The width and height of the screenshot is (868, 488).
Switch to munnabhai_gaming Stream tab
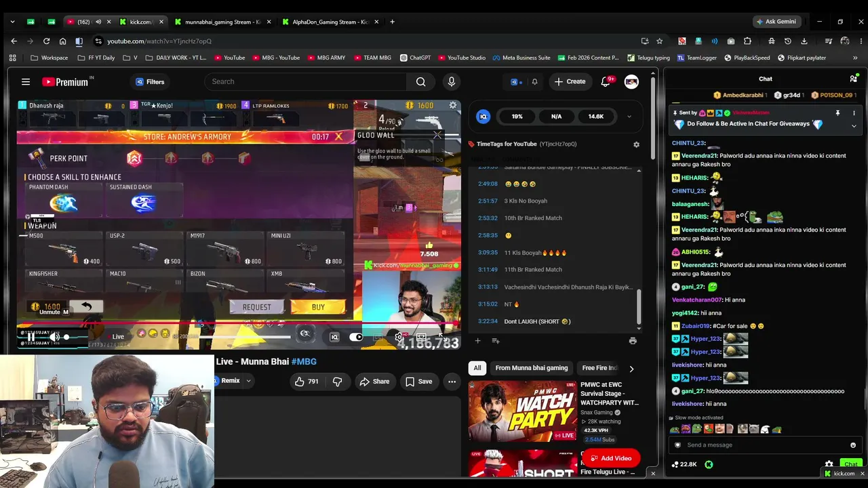(x=222, y=22)
